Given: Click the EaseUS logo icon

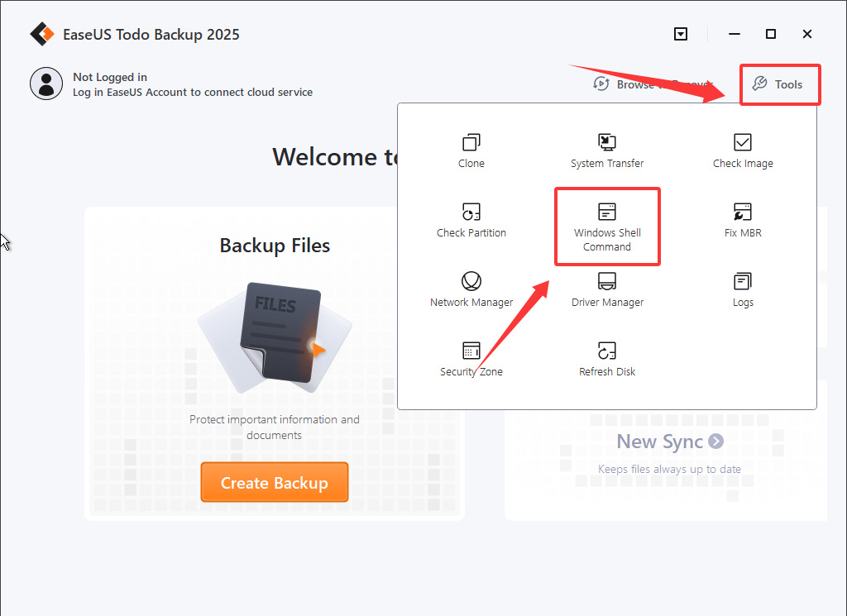Looking at the screenshot, I should (42, 34).
